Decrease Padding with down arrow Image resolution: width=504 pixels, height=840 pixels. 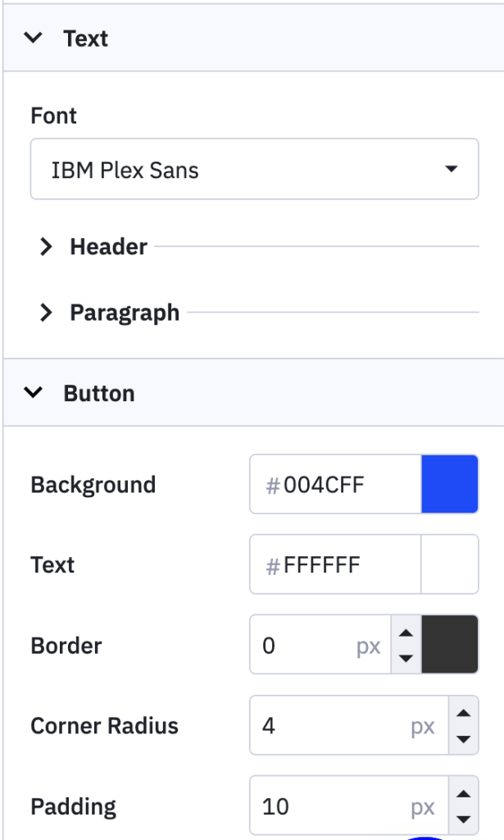[x=464, y=819]
